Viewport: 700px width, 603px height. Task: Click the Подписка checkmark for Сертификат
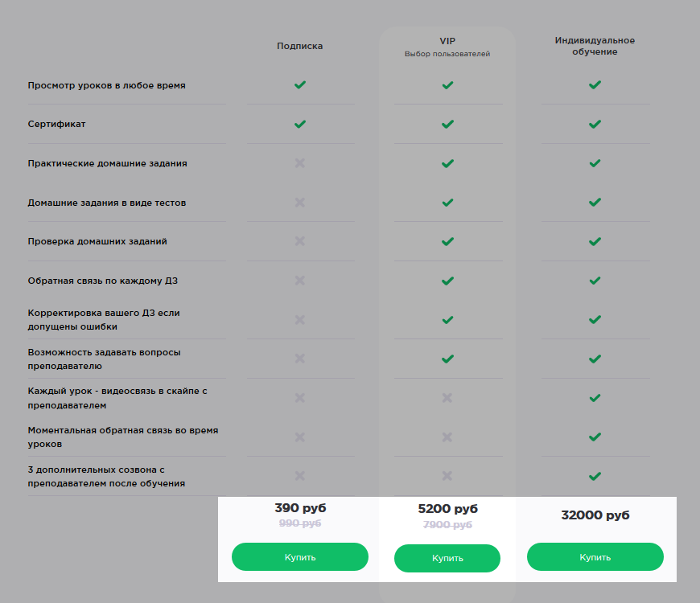[300, 125]
